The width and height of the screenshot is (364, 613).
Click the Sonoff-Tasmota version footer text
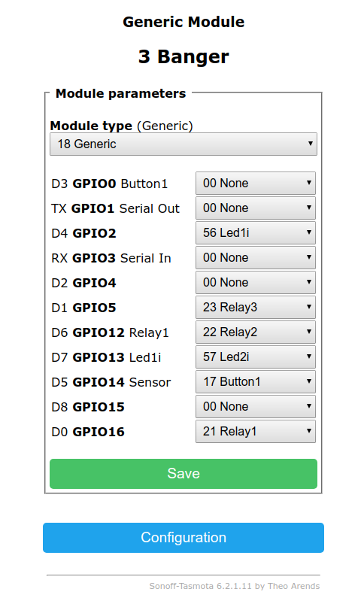click(x=234, y=586)
